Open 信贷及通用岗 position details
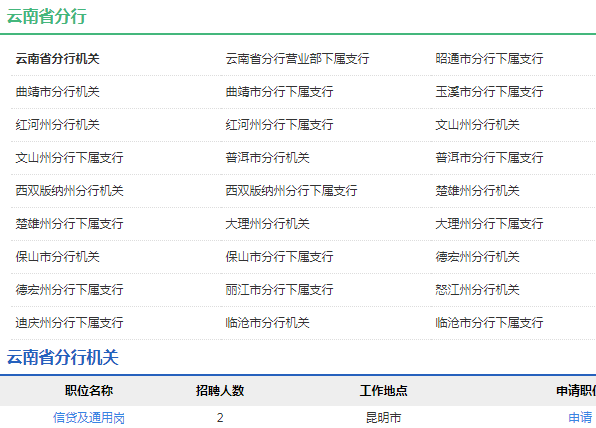The width and height of the screenshot is (596, 428). tap(89, 418)
